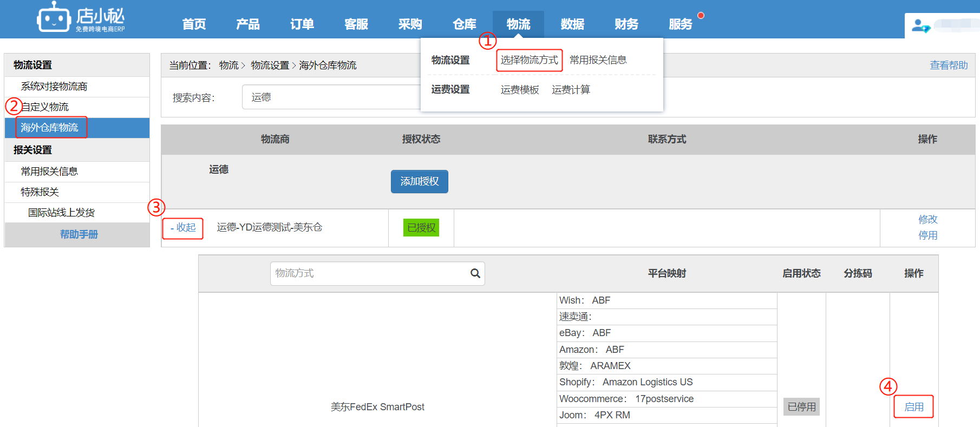Image resolution: width=980 pixels, height=427 pixels.
Task: Open 特殊报关 in the sidebar
Action: pyautogui.click(x=77, y=192)
